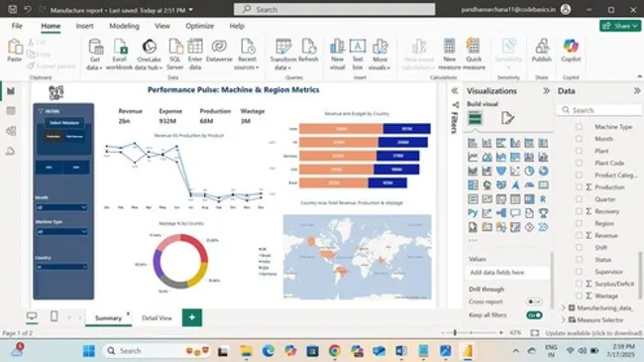
Task: Open the Modeling ribbon tab
Action: pos(124,26)
